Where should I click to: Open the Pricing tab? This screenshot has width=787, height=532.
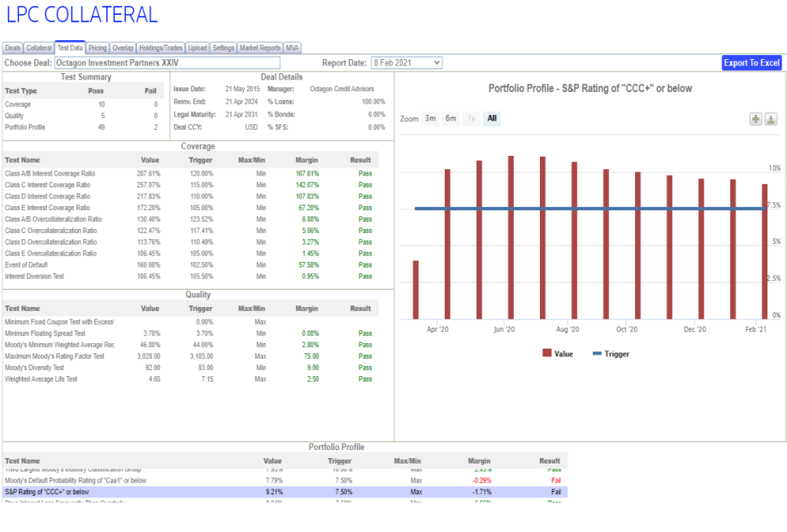pos(98,48)
